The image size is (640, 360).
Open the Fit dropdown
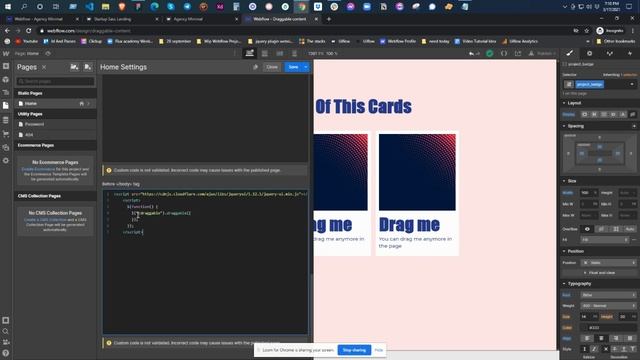click(x=604, y=240)
